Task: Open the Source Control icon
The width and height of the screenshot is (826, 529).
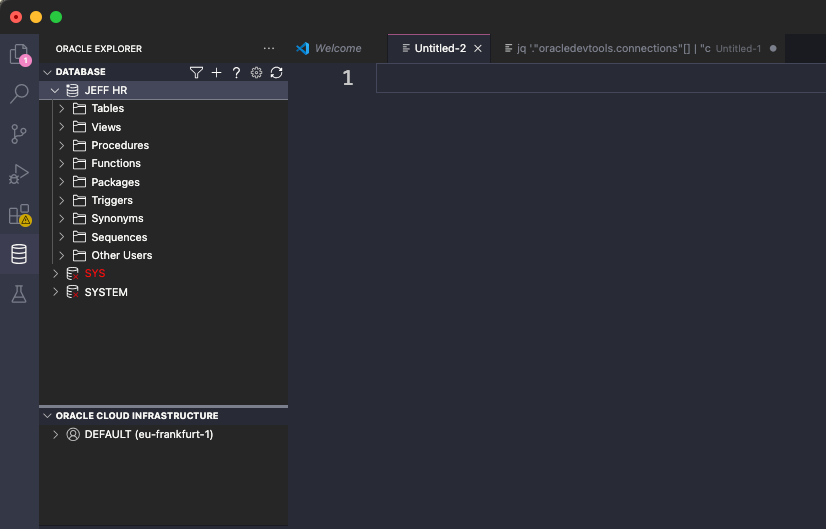Action: tap(19, 134)
